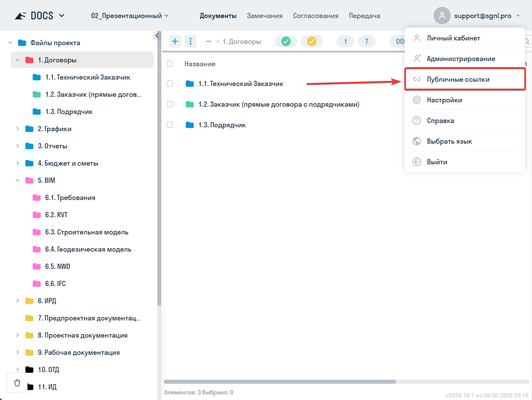Click the yellow checkmark status badge
The height and width of the screenshot is (400, 532).
click(x=312, y=41)
